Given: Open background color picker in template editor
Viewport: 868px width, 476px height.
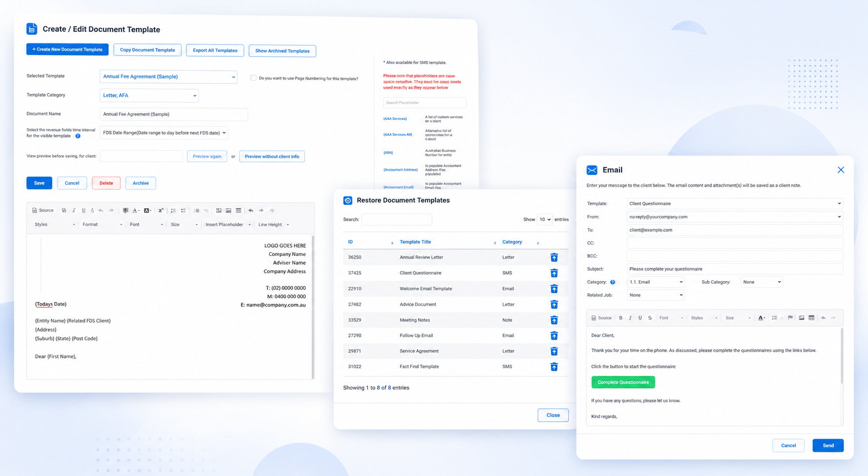Looking at the screenshot, I should click(148, 210).
